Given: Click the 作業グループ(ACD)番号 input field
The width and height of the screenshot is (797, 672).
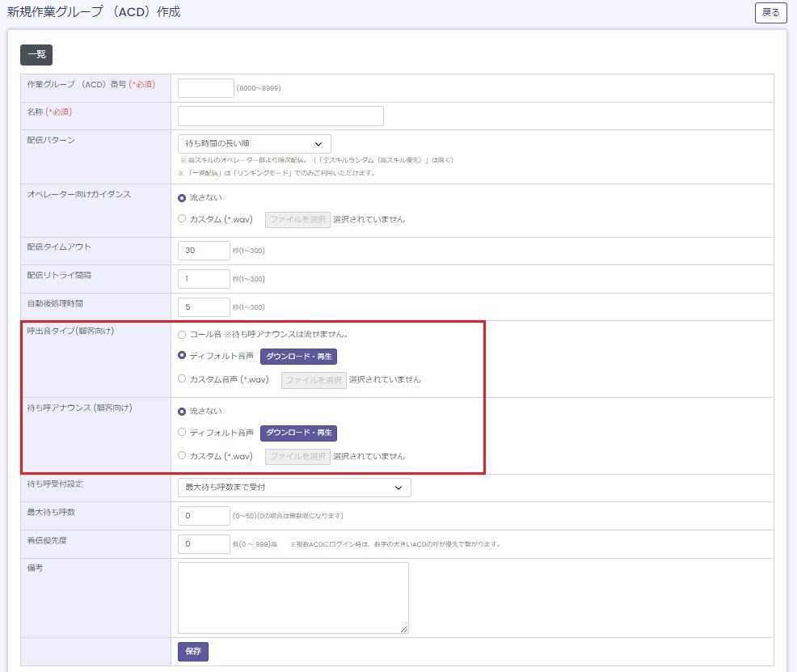Looking at the screenshot, I should point(205,88).
